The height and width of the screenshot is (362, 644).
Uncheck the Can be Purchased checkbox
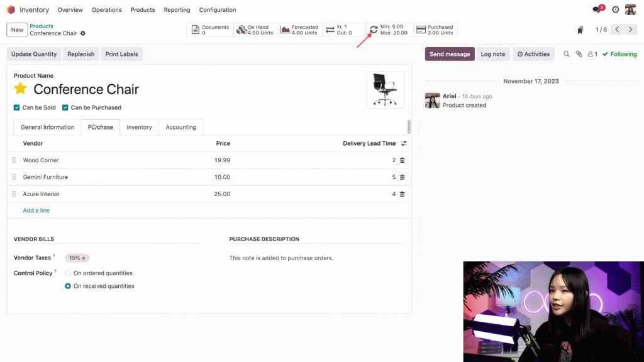point(65,107)
